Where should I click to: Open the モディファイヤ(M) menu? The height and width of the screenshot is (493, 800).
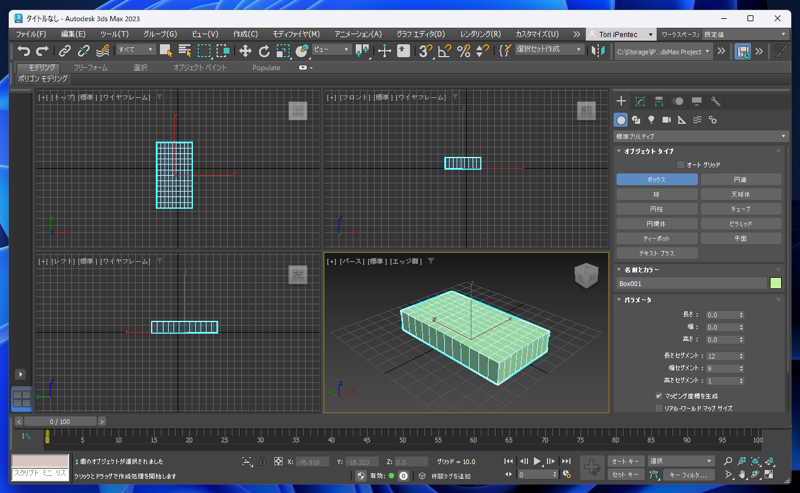[296, 34]
